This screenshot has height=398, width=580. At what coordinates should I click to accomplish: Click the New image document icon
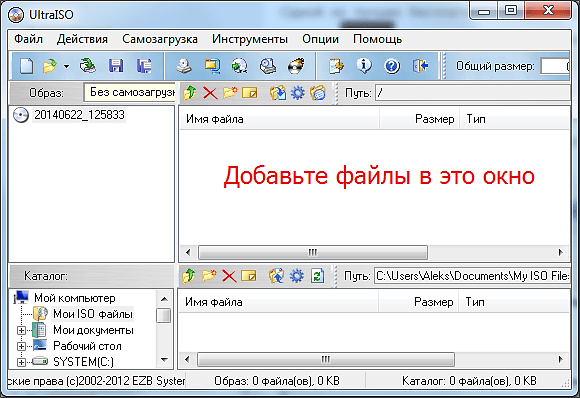click(x=26, y=66)
